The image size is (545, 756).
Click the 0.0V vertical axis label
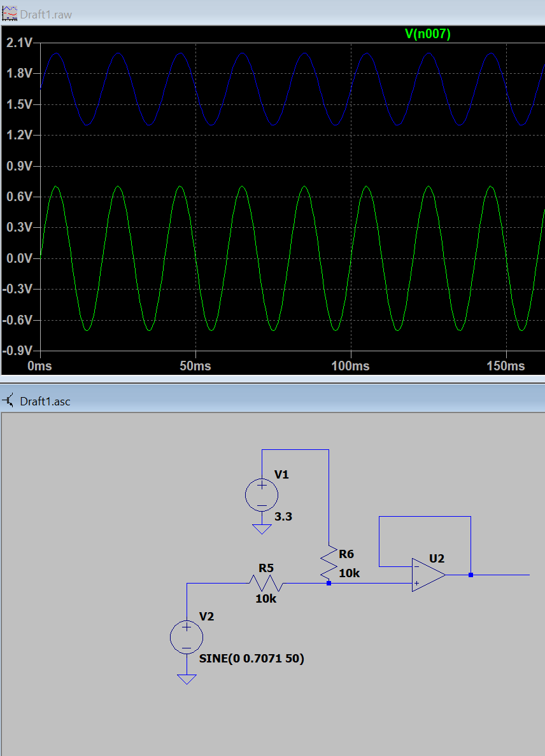(19, 258)
